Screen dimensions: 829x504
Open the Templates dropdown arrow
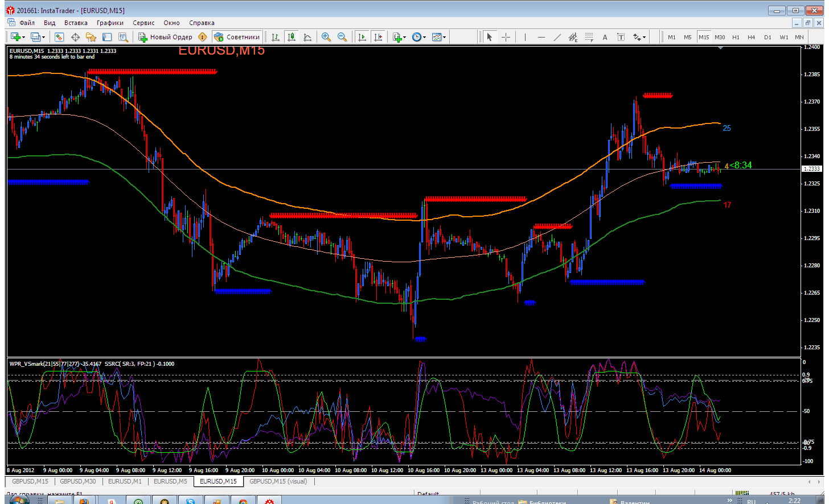pos(445,38)
